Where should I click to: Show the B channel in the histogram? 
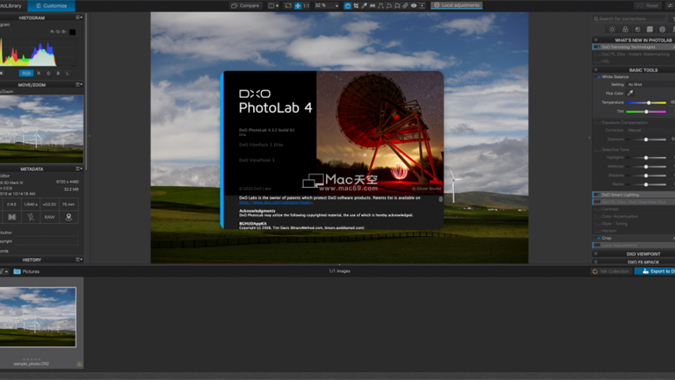58,73
